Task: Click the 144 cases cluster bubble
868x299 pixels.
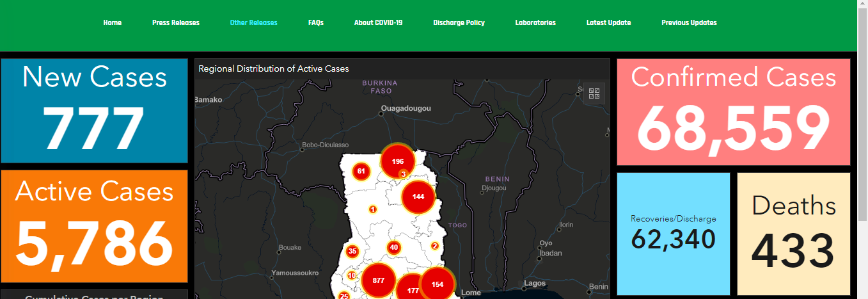Action: [x=418, y=197]
